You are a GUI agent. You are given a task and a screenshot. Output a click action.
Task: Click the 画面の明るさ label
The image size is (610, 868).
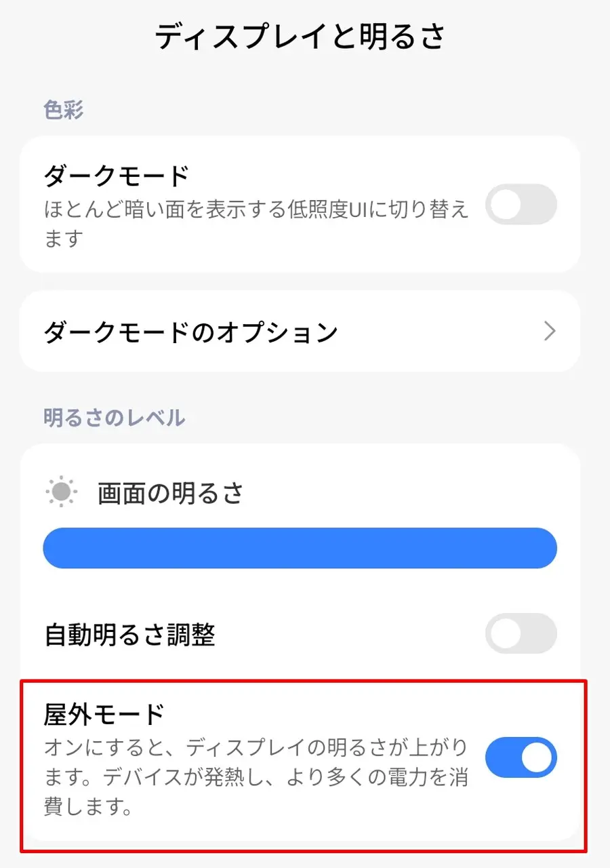[x=170, y=494]
